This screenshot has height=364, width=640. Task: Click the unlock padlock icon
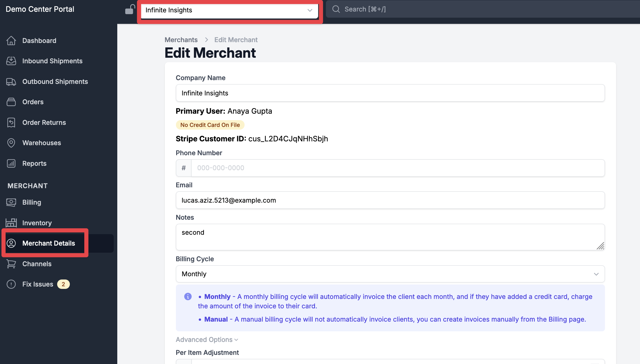tap(130, 9)
